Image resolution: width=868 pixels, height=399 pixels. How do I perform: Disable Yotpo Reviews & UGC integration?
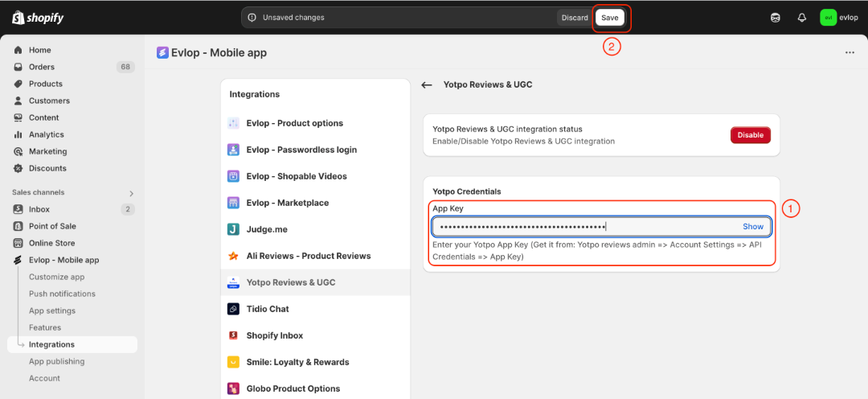(750, 135)
